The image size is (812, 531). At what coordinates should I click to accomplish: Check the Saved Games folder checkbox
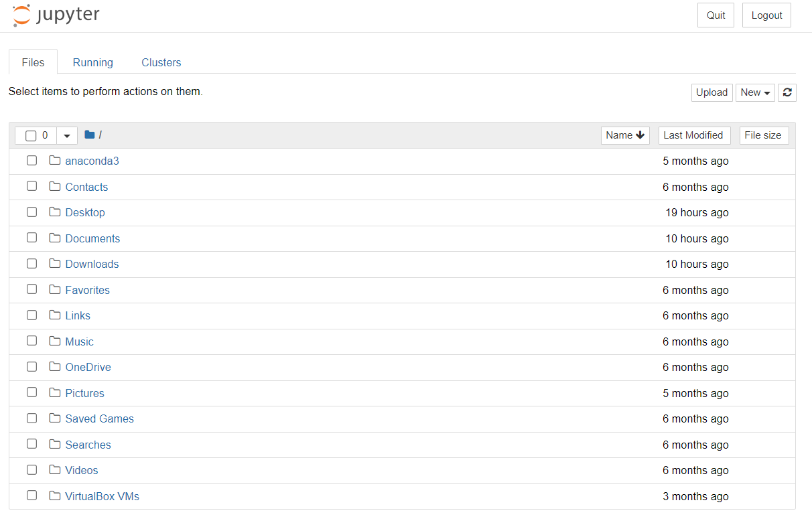point(31,418)
